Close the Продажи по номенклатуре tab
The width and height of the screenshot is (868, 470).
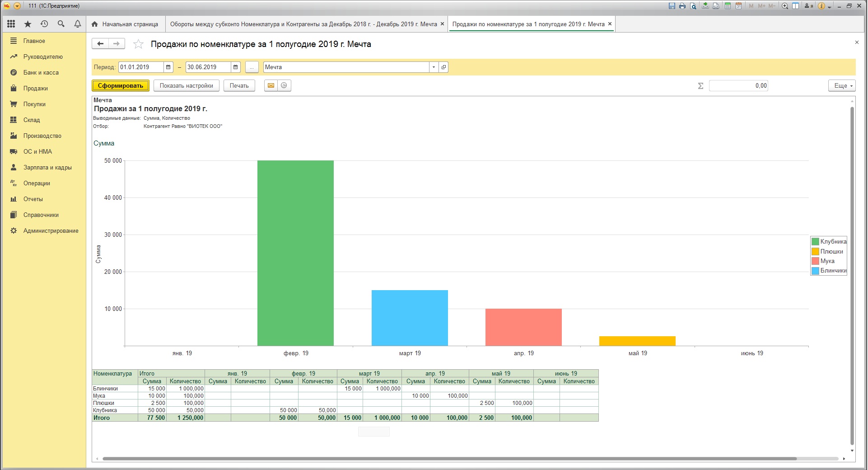coord(610,24)
